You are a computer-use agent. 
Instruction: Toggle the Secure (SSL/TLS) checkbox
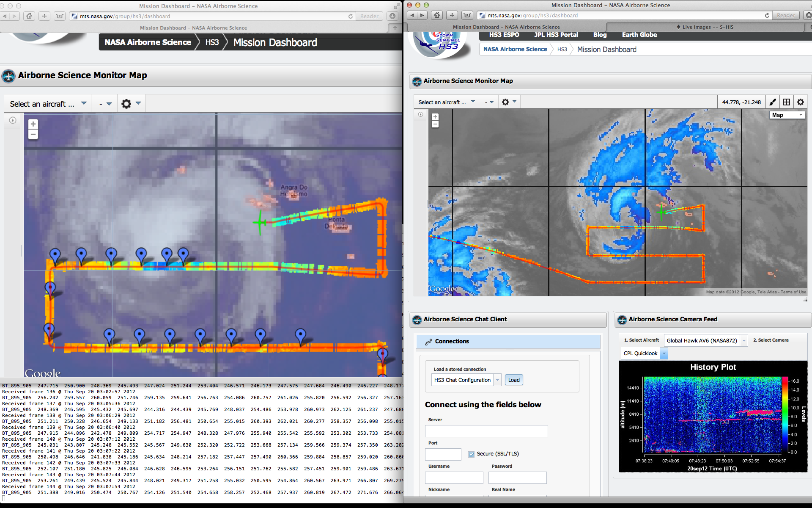(471, 454)
